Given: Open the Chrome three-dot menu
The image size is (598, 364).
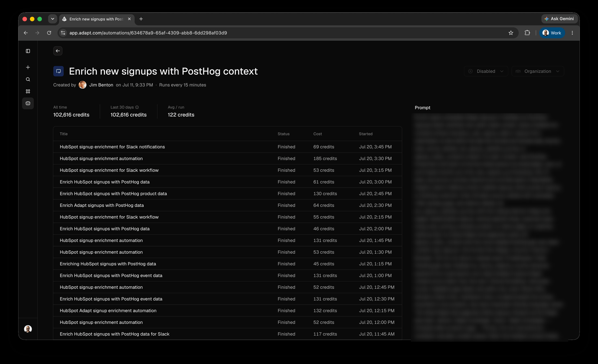Looking at the screenshot, I should click(x=572, y=33).
